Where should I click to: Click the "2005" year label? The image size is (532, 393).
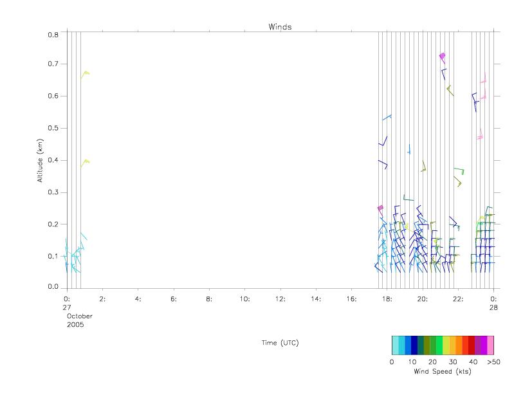(75, 324)
